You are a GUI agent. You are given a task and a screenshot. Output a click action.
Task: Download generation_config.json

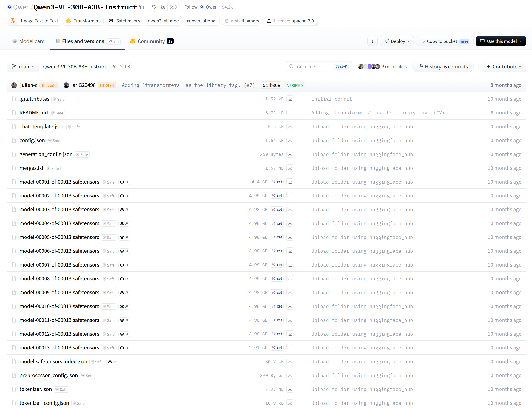point(290,154)
